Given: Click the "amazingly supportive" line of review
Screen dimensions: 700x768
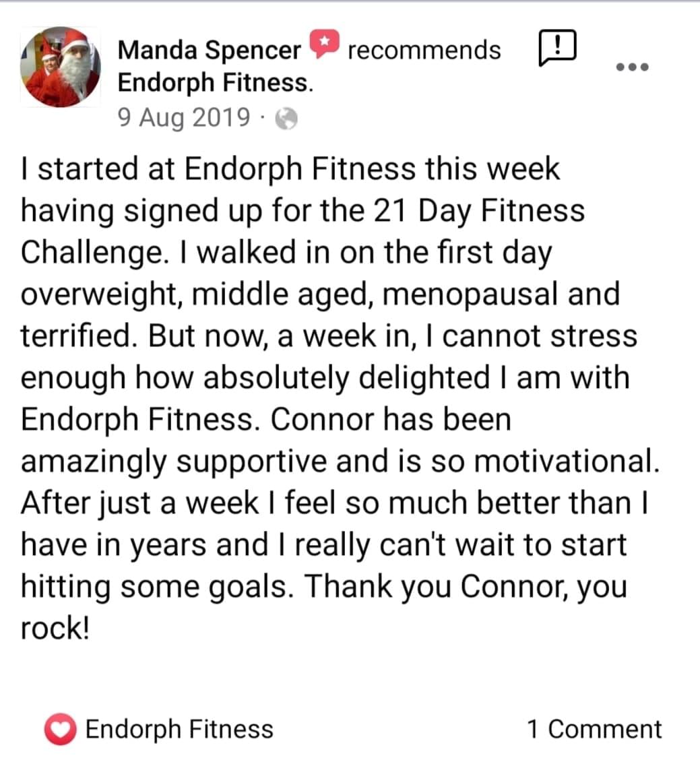Looking at the screenshot, I should click(x=340, y=462).
